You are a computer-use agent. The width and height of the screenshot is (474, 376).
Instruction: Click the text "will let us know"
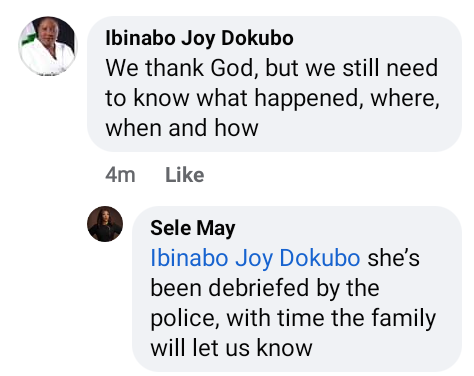coord(231,348)
